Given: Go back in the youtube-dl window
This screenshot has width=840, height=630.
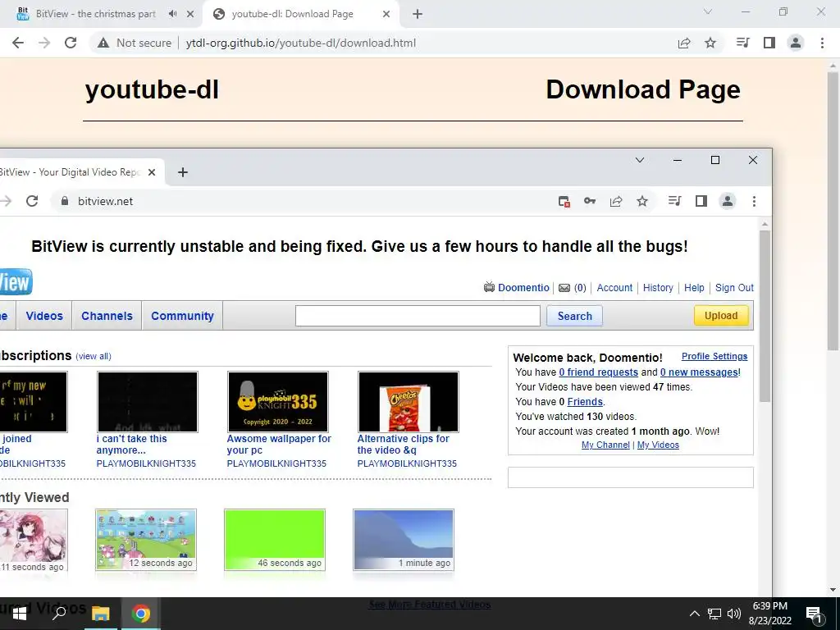Looking at the screenshot, I should [x=18, y=43].
